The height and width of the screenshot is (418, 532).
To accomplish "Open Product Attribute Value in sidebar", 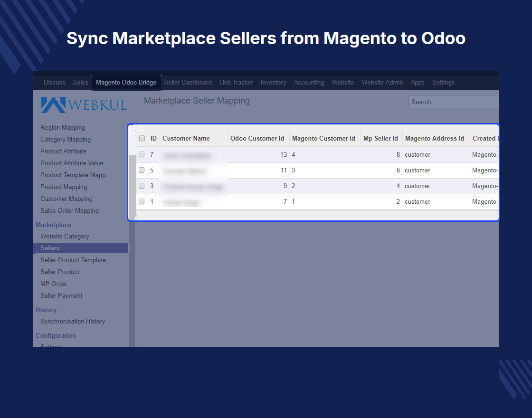I will coord(72,163).
